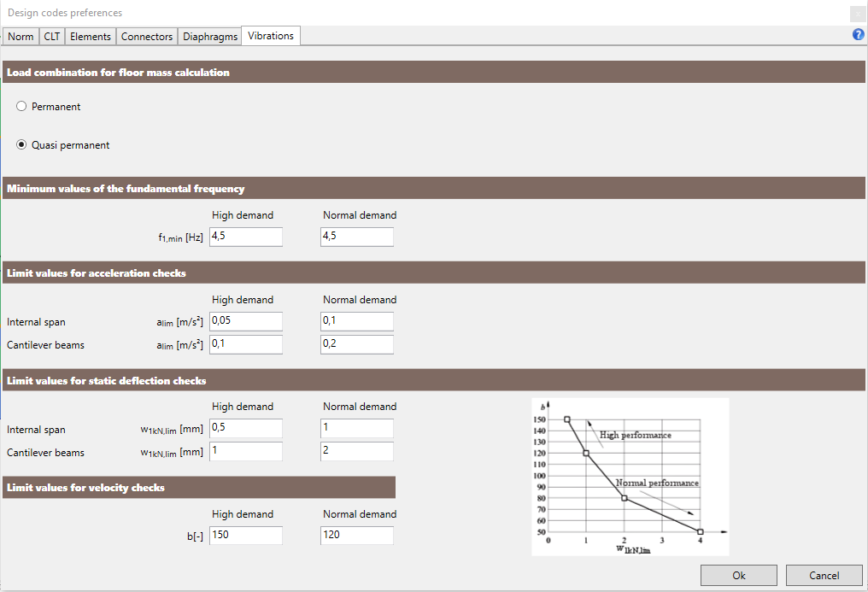Image resolution: width=868 pixels, height=592 pixels.
Task: Open the blue help question mark icon
Action: coord(858,34)
